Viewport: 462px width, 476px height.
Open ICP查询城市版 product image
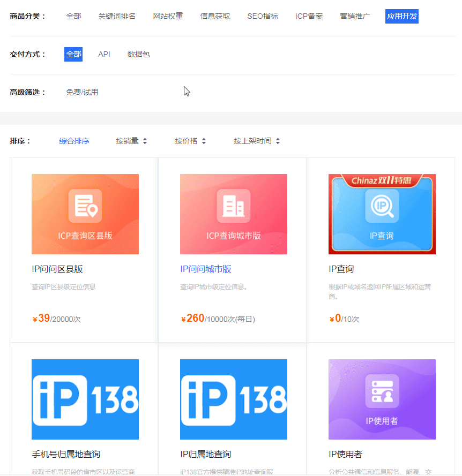point(234,214)
